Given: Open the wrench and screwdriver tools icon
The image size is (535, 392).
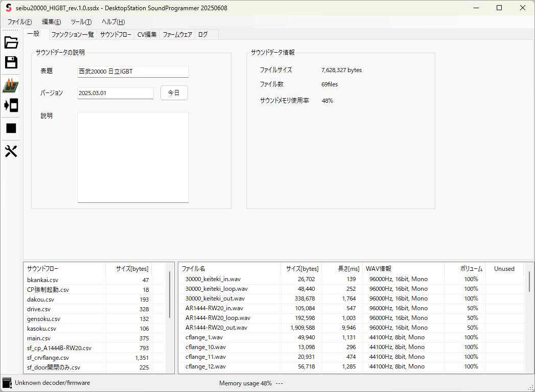Looking at the screenshot, I should point(11,151).
